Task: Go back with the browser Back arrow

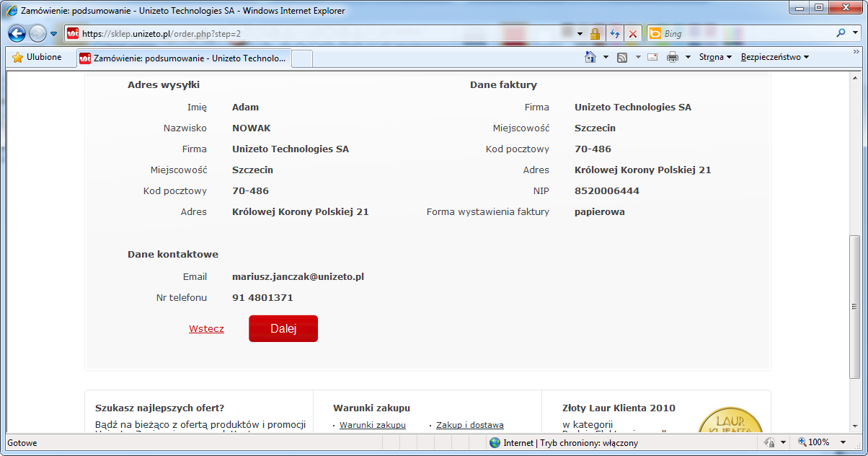Action: coord(17,33)
